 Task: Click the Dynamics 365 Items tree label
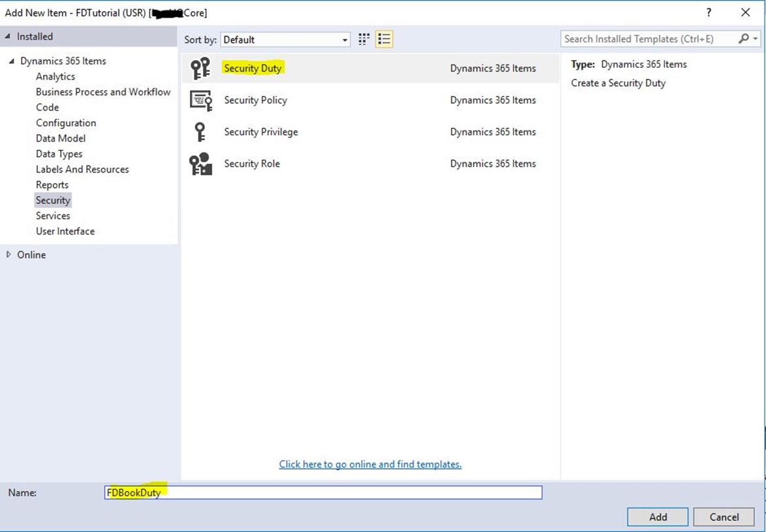click(63, 61)
